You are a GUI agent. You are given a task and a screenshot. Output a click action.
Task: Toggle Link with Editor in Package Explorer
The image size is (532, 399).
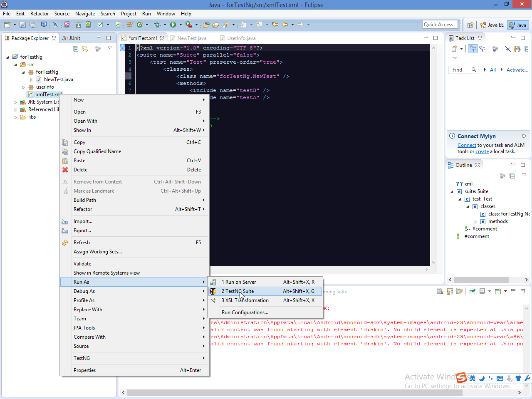point(85,49)
